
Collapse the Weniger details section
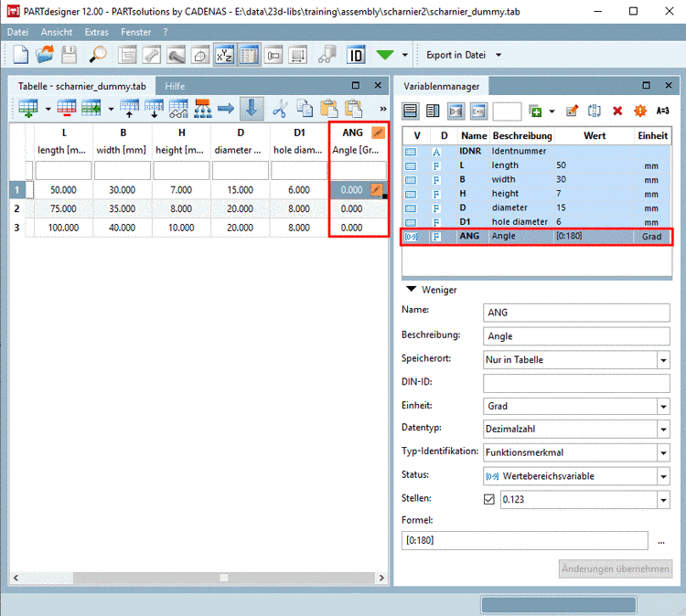412,290
